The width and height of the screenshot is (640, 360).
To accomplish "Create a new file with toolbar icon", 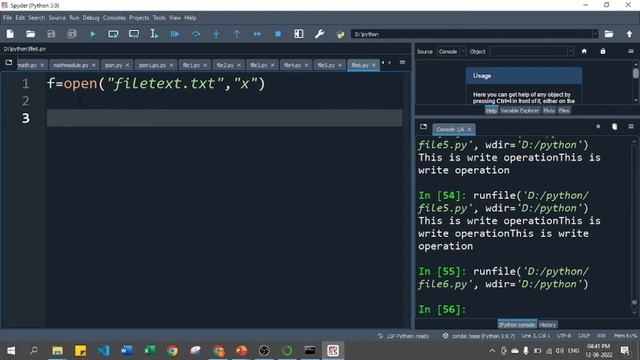I will (10, 34).
